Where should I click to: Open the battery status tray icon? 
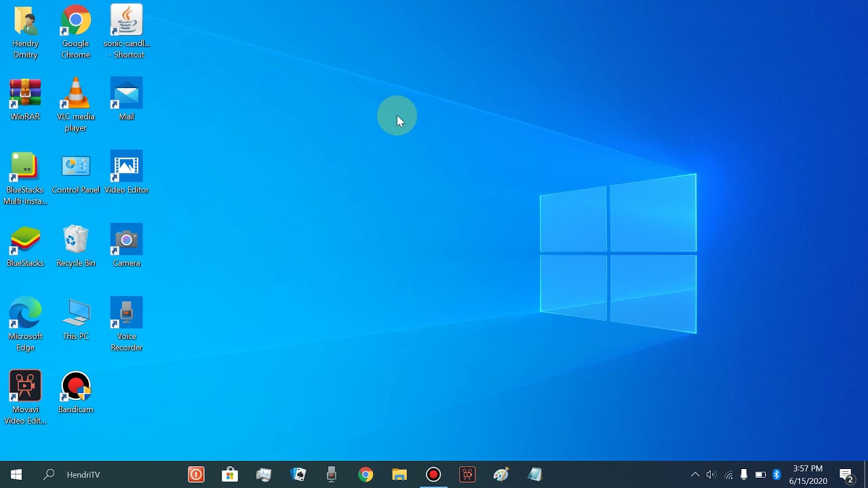pos(760,474)
